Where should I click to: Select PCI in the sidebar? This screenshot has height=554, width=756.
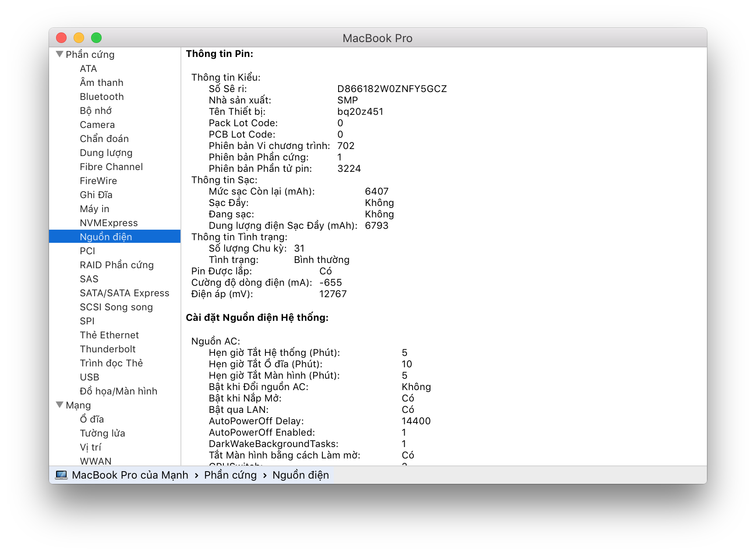pyautogui.click(x=88, y=251)
